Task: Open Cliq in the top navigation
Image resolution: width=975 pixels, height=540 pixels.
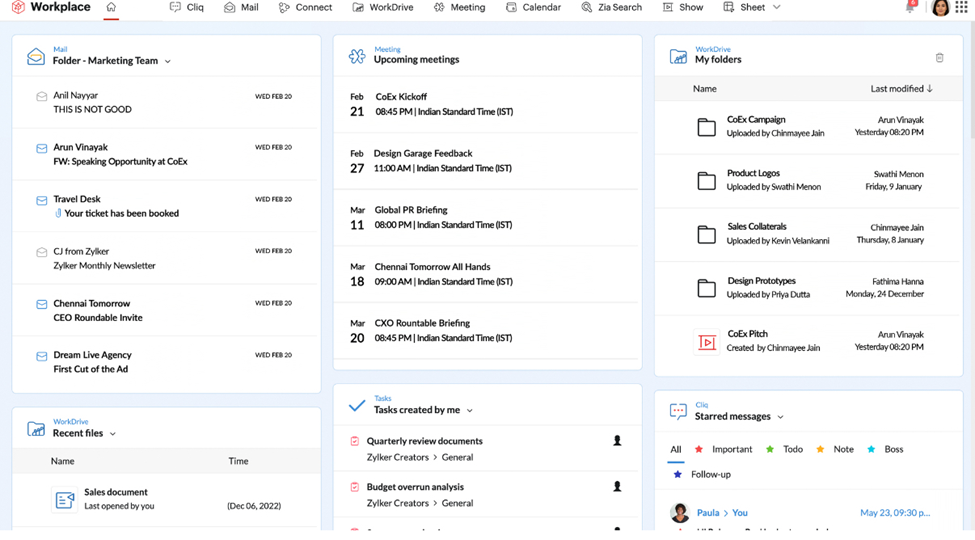Action: (187, 7)
